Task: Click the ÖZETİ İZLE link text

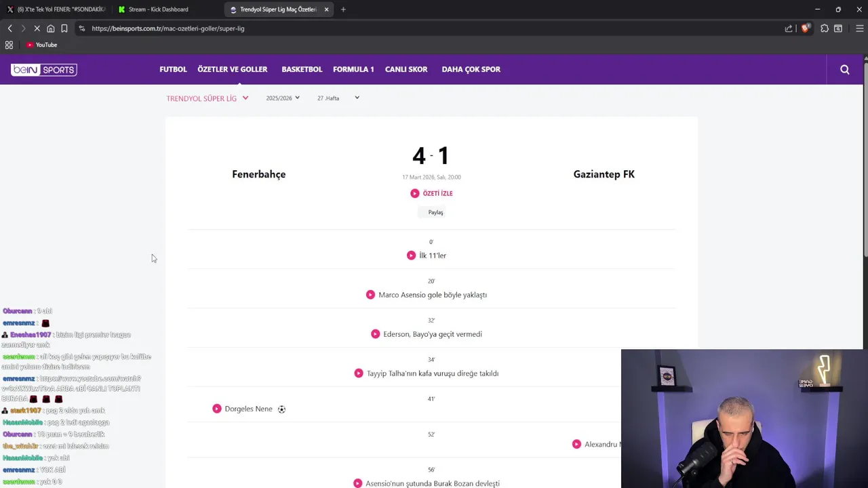Action: tap(437, 193)
